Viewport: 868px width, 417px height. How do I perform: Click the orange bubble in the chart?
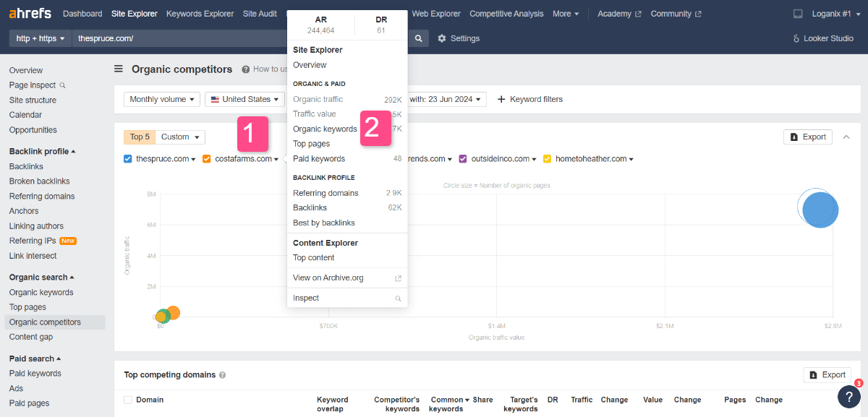[x=173, y=313]
